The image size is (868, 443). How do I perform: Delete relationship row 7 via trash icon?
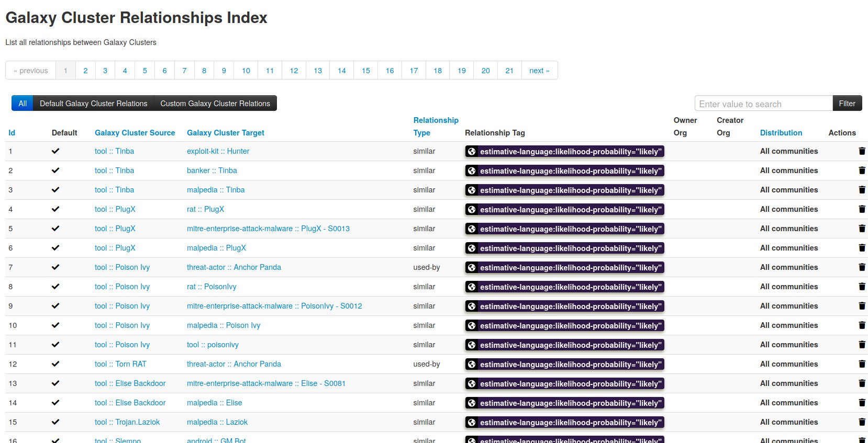862,267
